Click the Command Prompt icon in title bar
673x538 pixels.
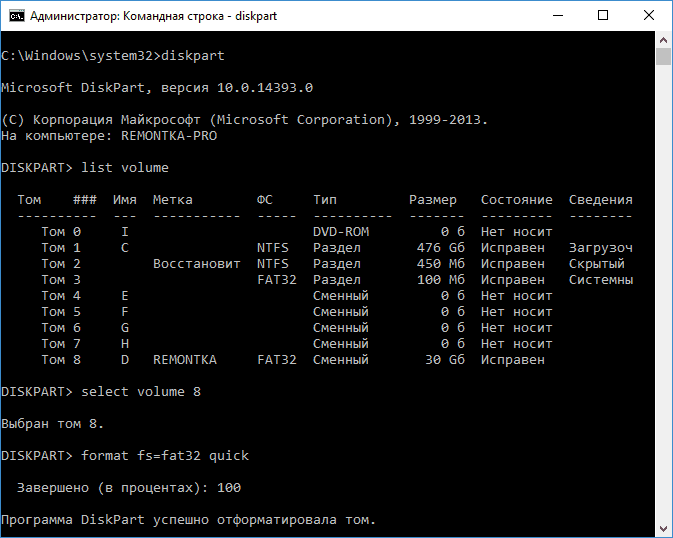click(17, 16)
